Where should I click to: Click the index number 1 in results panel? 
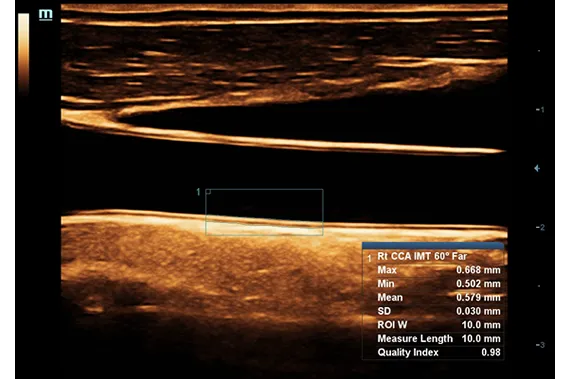(369, 258)
